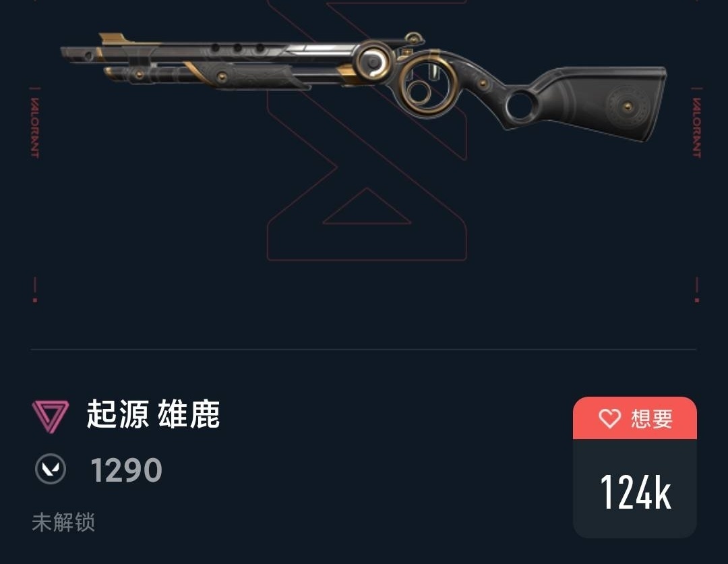Click the left vertical VALORANT label
728x564 pixels.
point(35,128)
